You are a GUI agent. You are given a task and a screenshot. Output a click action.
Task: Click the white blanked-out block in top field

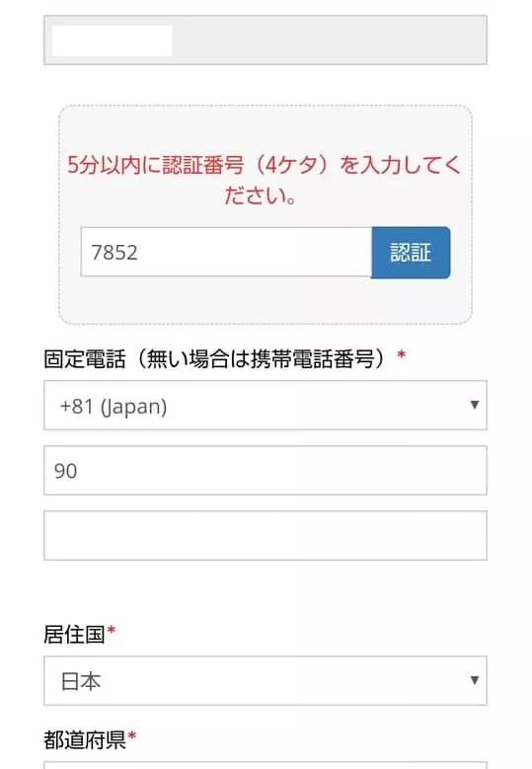(112, 40)
